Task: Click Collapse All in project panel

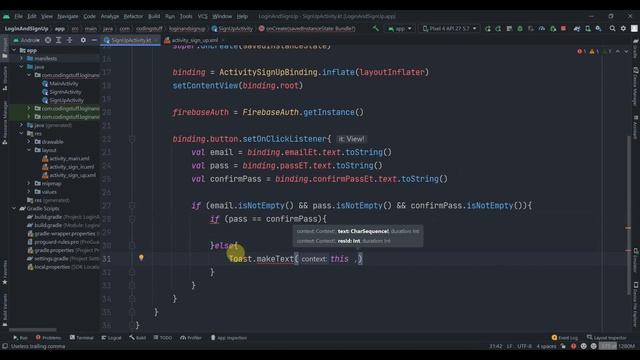Action: click(69, 40)
